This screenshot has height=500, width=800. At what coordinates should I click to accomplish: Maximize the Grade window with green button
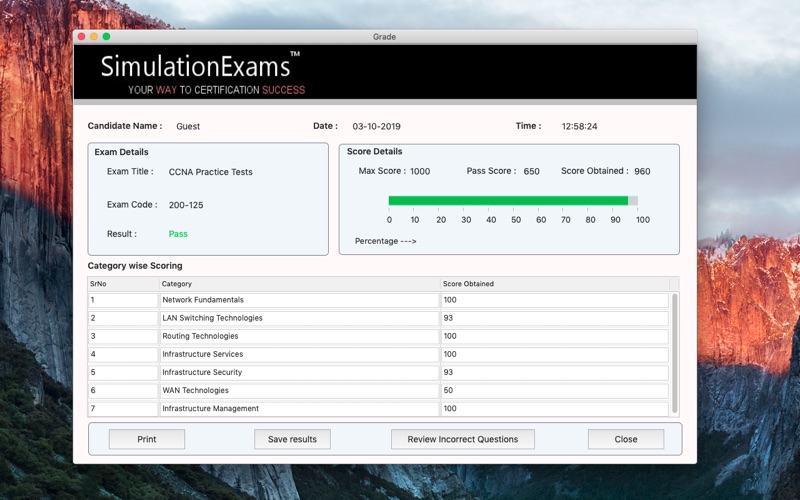click(107, 37)
